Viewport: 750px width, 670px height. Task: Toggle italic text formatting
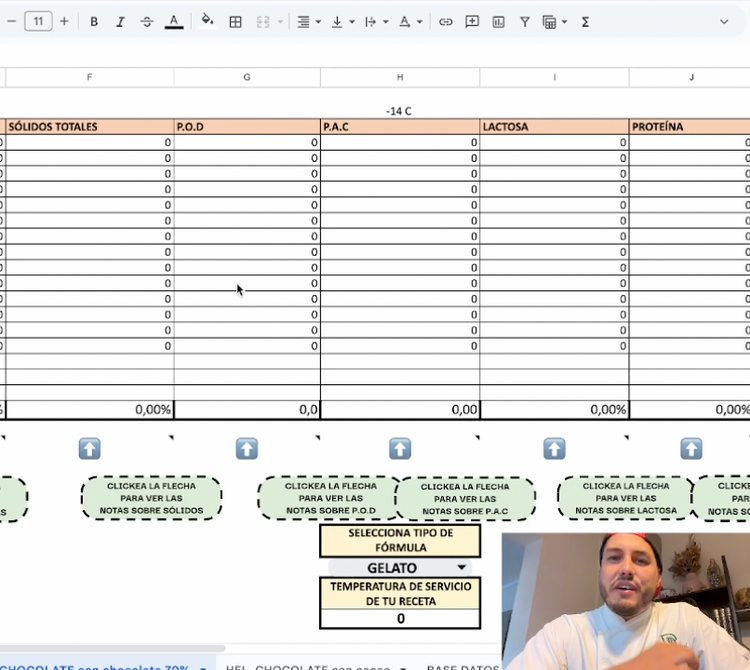120,21
